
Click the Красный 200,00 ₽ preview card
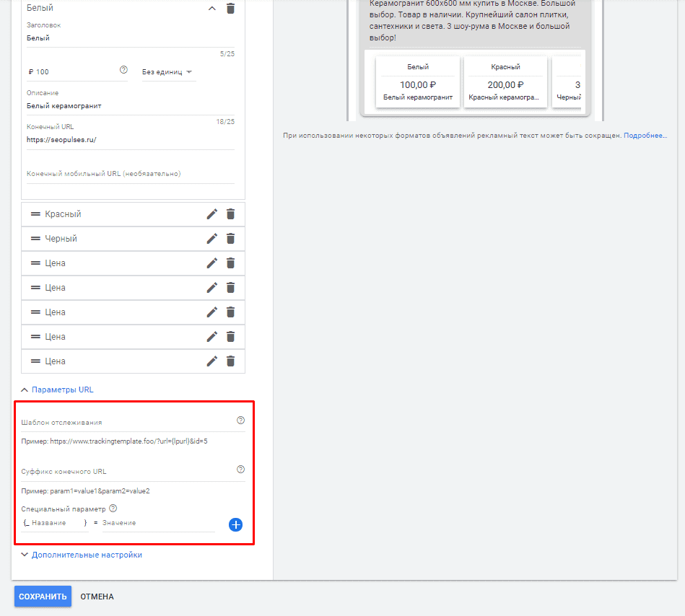[x=505, y=82]
